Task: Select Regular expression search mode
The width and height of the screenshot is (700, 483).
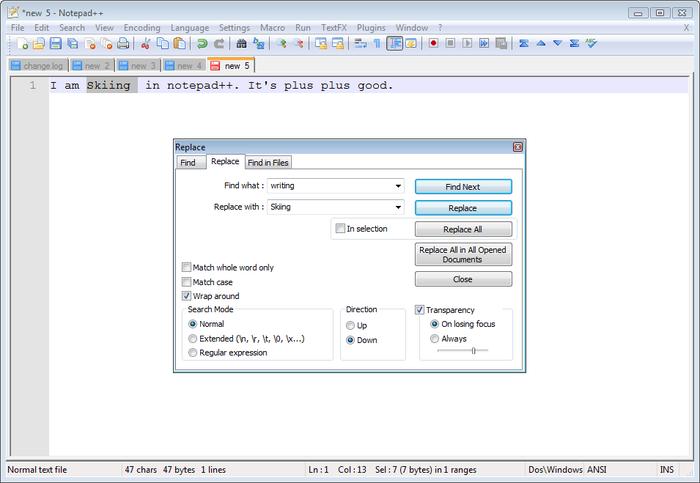Action: 192,353
